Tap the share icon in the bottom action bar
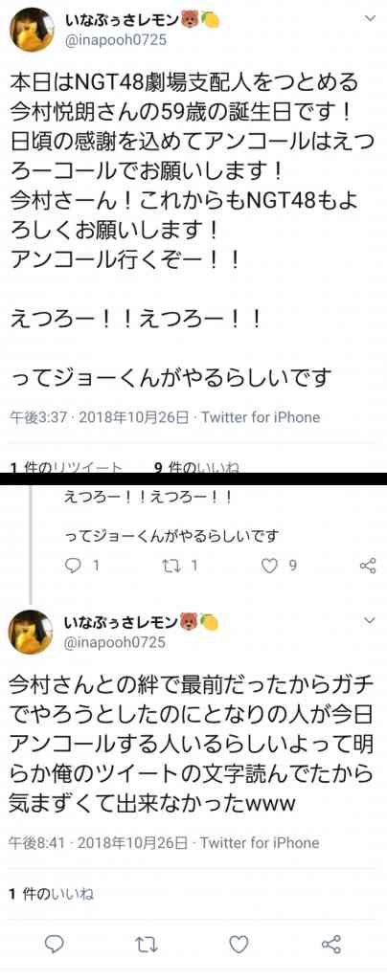Screen dimensions: 387x980 (330, 944)
